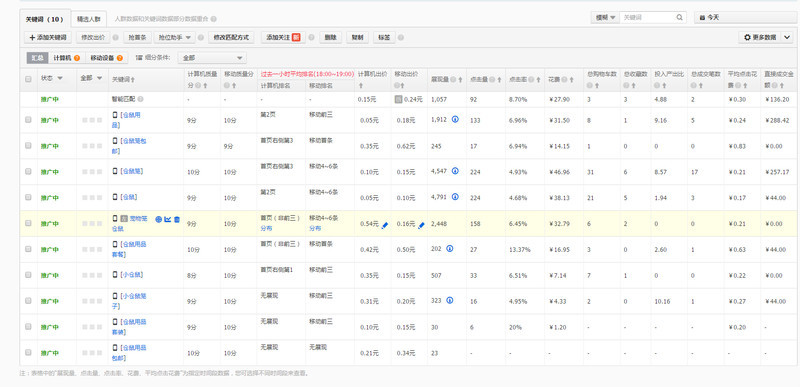
Task: Select the 移动设备 device tab
Action: coord(106,58)
